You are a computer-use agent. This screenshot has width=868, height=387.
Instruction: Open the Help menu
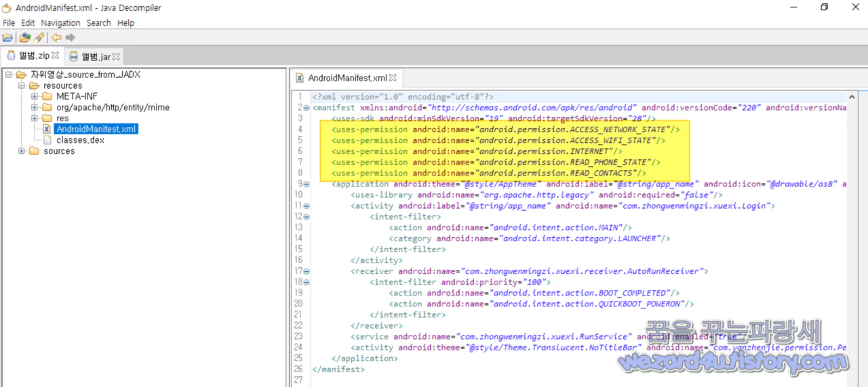125,22
